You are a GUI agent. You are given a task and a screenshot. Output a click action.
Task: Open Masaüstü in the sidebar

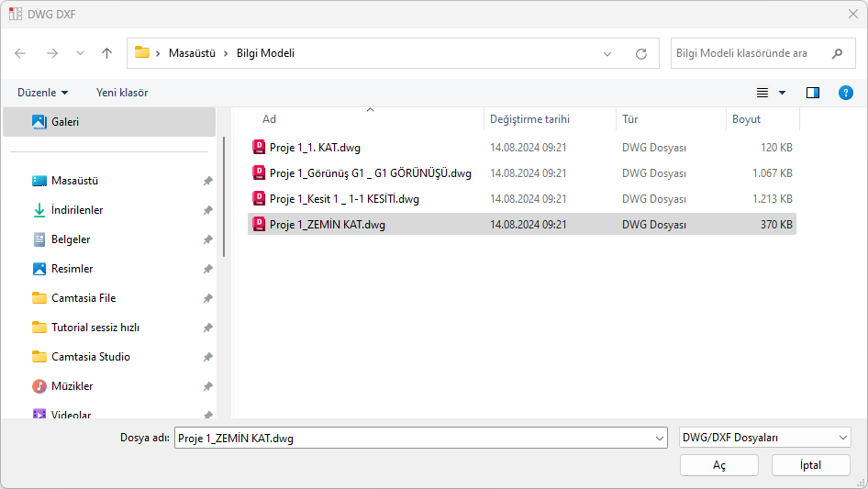pos(74,181)
